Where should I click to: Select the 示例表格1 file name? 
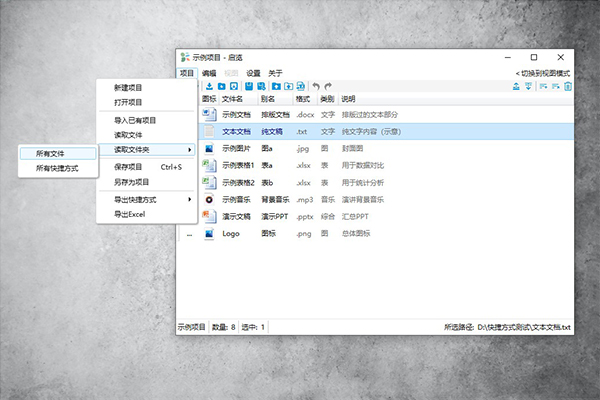238,165
